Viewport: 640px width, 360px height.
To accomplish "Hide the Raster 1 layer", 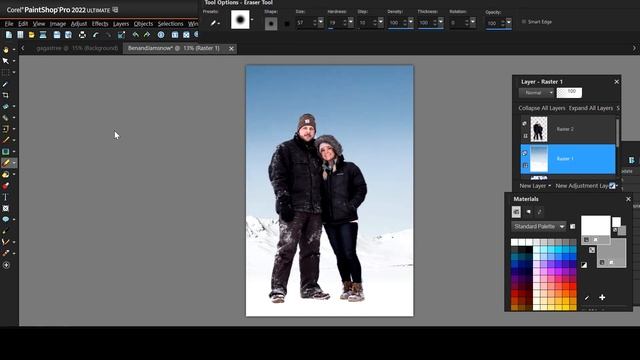I will point(525,153).
